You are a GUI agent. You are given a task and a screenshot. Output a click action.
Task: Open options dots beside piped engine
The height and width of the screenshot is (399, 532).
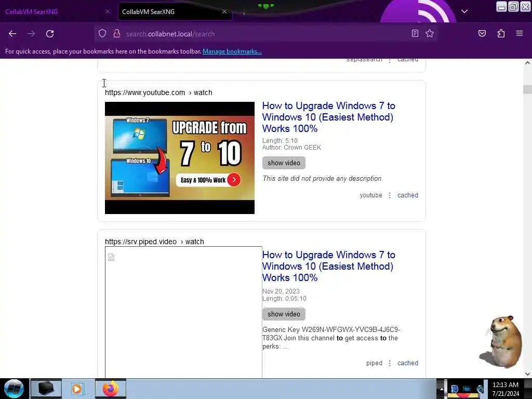pyautogui.click(x=390, y=363)
